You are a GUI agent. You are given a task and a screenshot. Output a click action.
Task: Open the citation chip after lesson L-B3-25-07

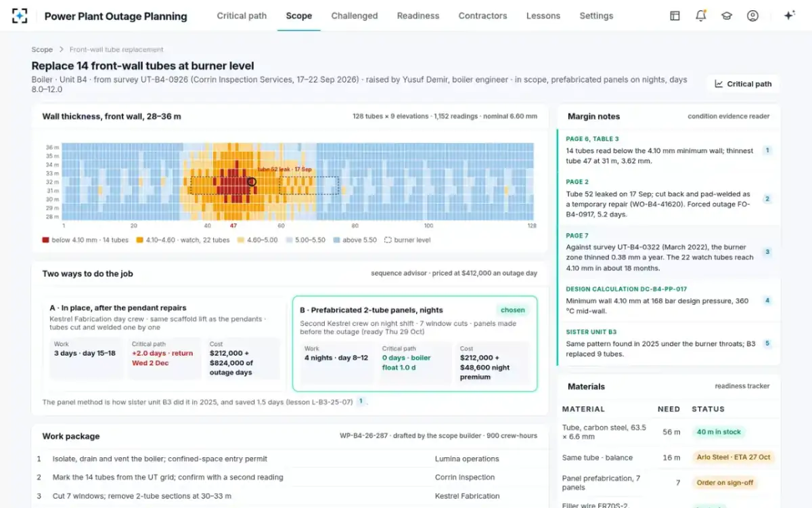click(361, 401)
